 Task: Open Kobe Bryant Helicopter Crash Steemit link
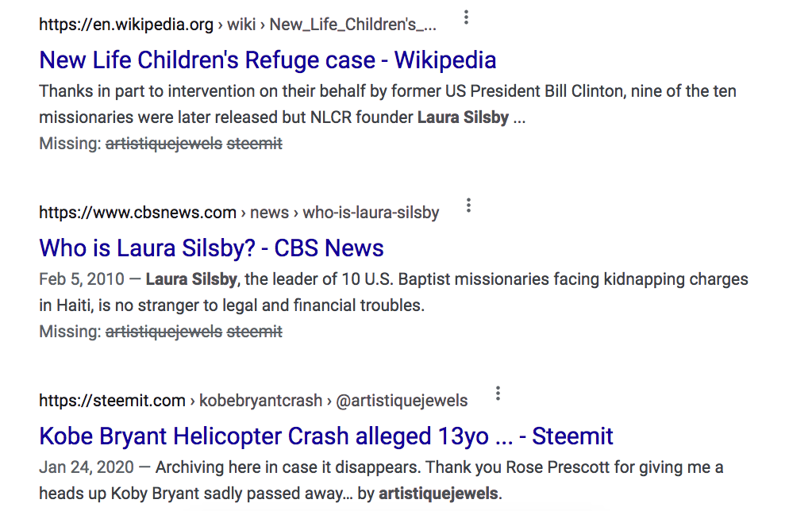click(326, 436)
